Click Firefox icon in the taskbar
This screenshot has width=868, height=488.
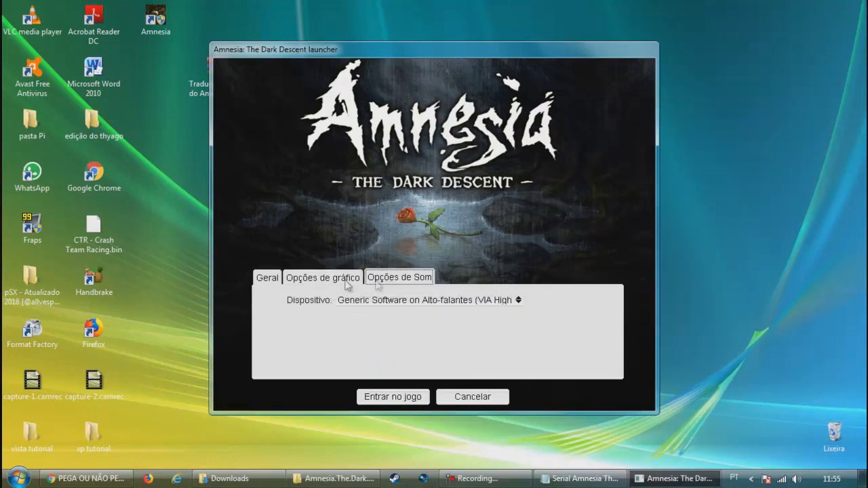pos(148,478)
